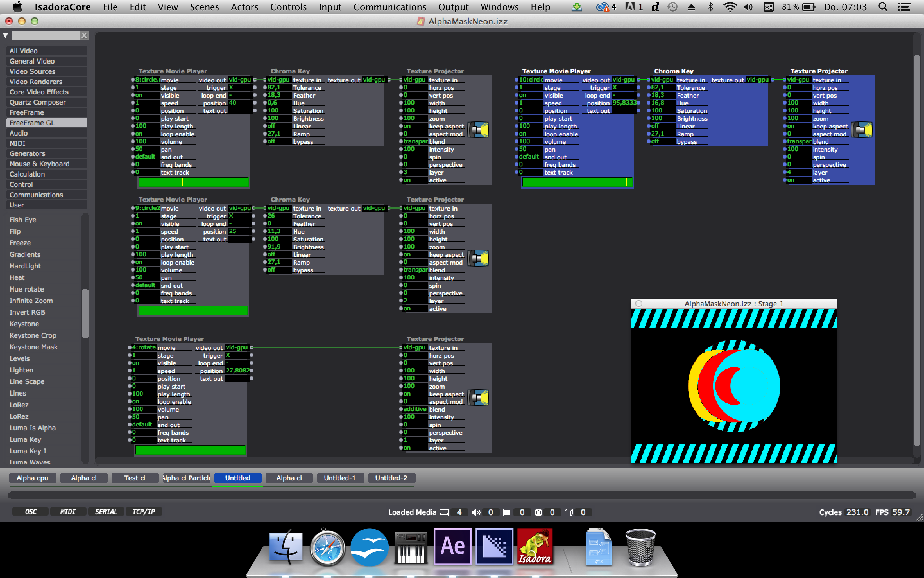Change blend 'transpar' on first Texture Projector

415,141
